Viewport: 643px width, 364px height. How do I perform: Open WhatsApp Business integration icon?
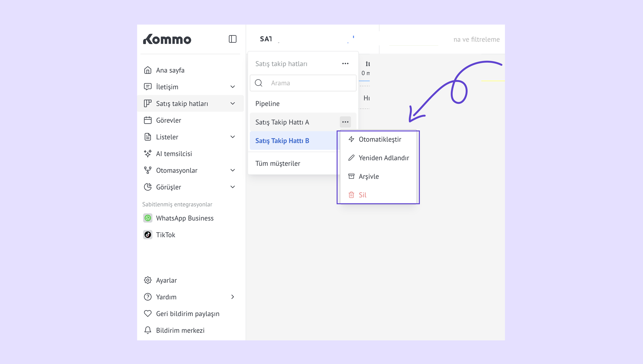[148, 218]
